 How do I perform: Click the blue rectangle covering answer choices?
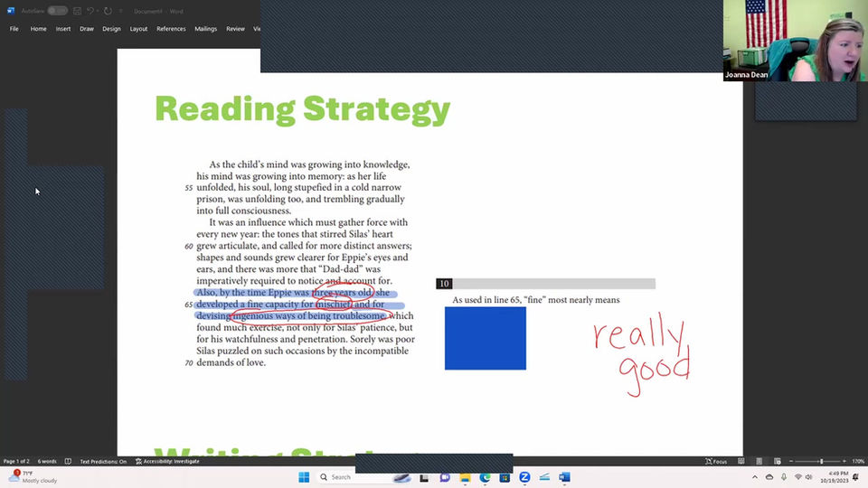486,338
